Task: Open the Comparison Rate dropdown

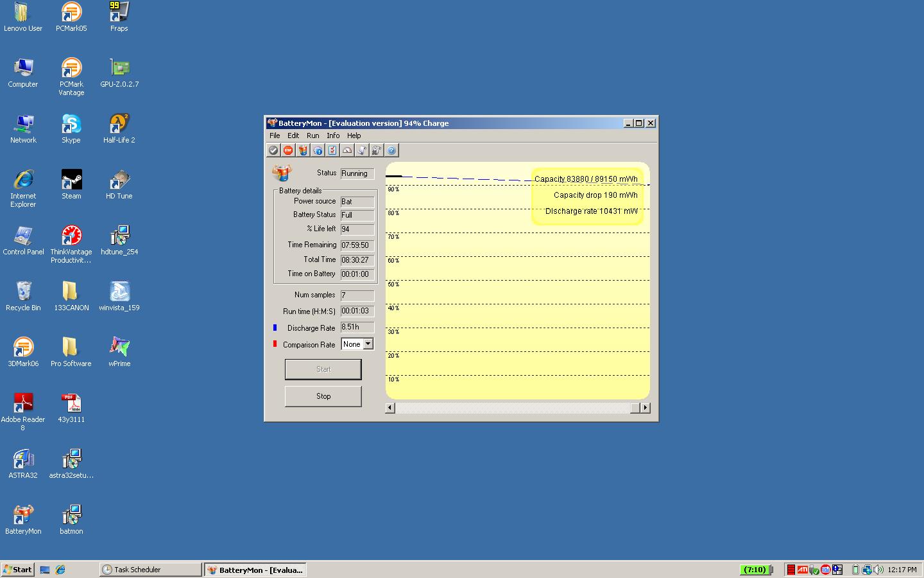Action: (368, 344)
